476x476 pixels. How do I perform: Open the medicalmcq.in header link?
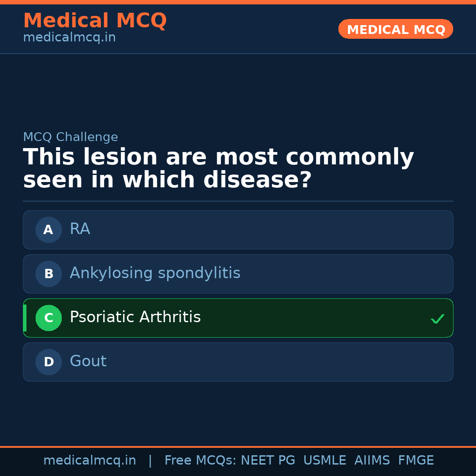click(x=69, y=38)
